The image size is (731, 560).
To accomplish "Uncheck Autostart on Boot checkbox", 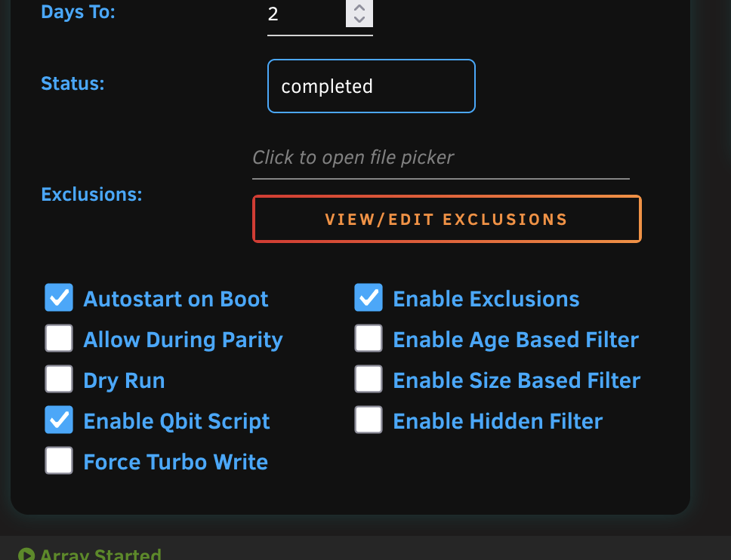I will click(x=59, y=297).
